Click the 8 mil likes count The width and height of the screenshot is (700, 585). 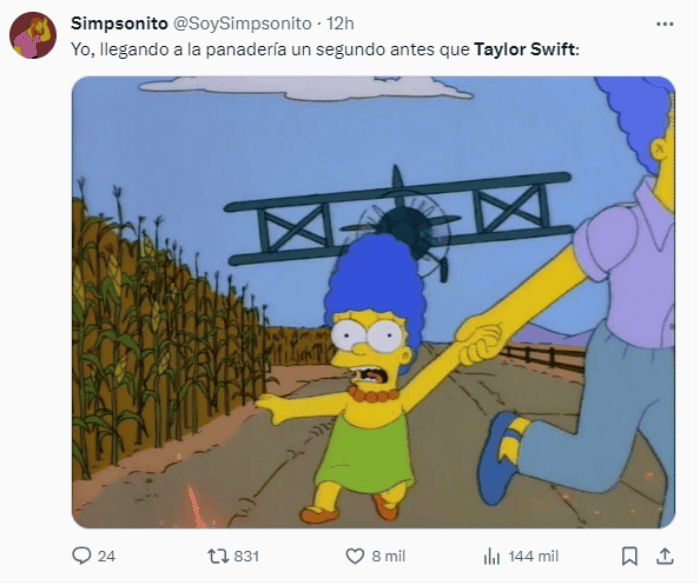click(388, 556)
